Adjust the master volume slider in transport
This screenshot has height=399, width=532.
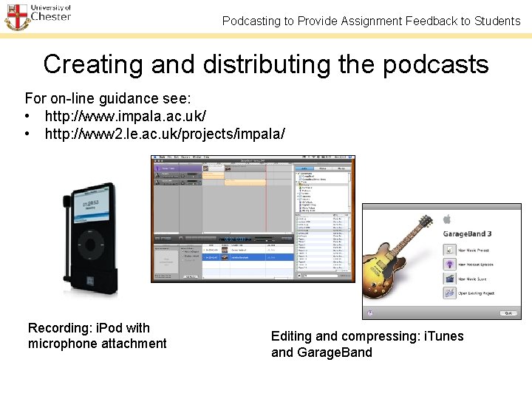pyautogui.click(x=264, y=241)
